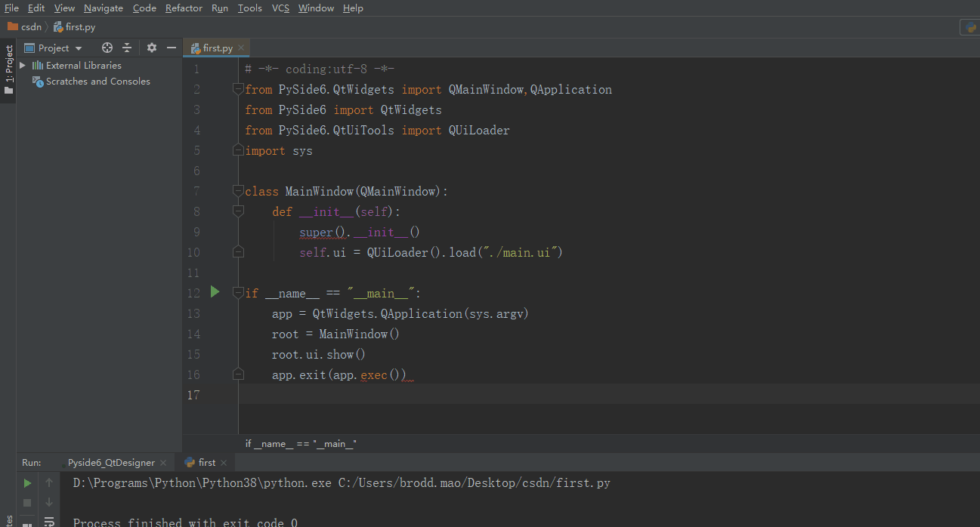This screenshot has height=527, width=980.
Task: Click the csdn folder breadcrumb
Action: click(25, 26)
